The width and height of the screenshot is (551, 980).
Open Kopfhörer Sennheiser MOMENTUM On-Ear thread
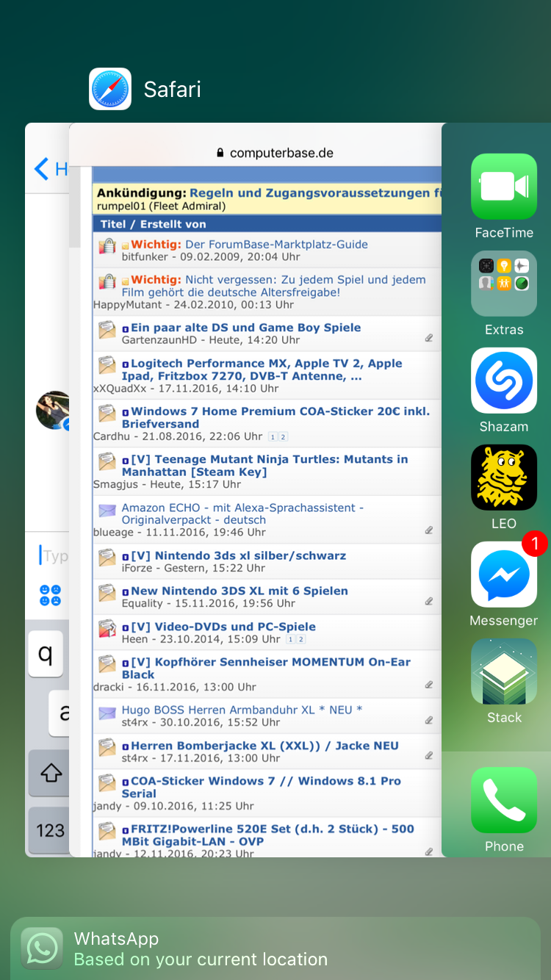(x=266, y=668)
